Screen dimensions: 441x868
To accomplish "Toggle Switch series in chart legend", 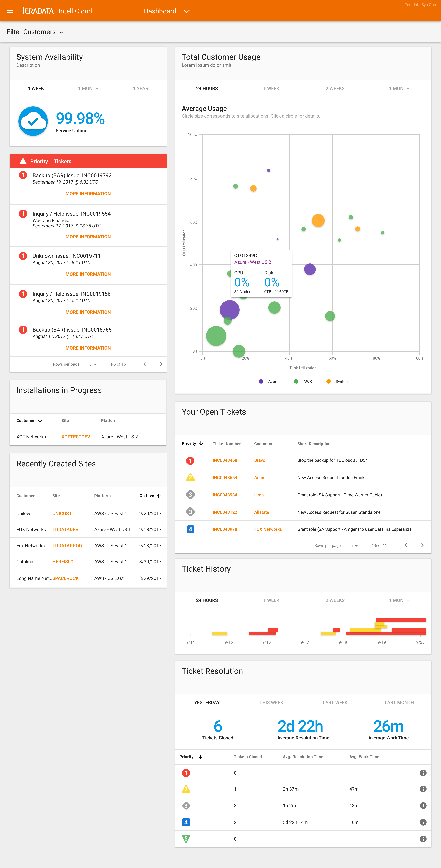I will click(x=337, y=381).
